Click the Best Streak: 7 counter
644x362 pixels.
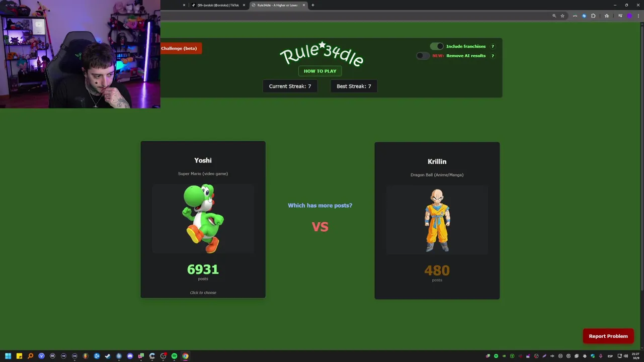(x=354, y=86)
